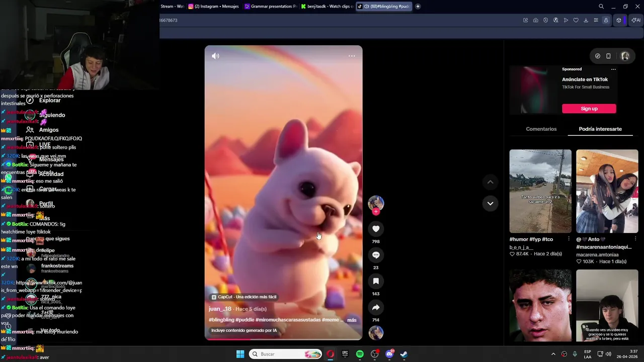
Task: Open OBS Studio from the taskbar
Action: [x=374, y=354]
